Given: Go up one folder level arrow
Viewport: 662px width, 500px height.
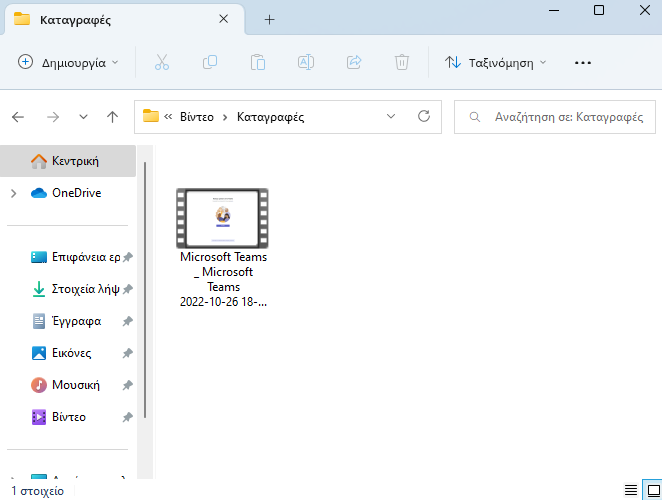Looking at the screenshot, I should click(x=112, y=117).
